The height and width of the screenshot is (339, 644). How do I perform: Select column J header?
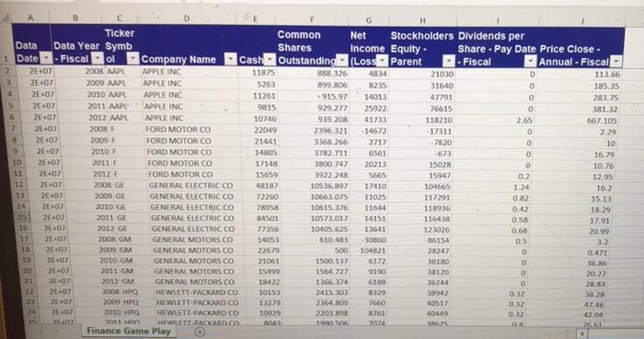click(x=582, y=21)
